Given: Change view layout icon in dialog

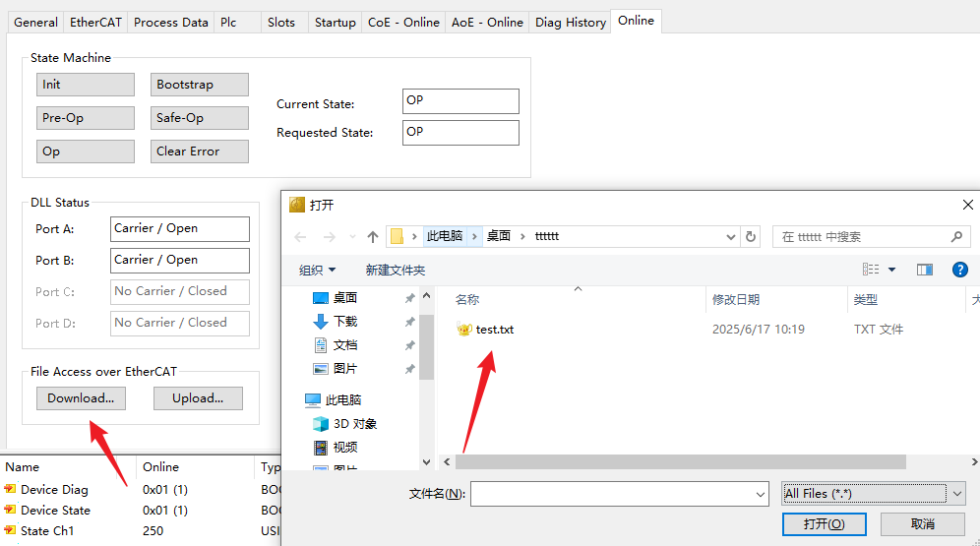Looking at the screenshot, I should tap(871, 270).
